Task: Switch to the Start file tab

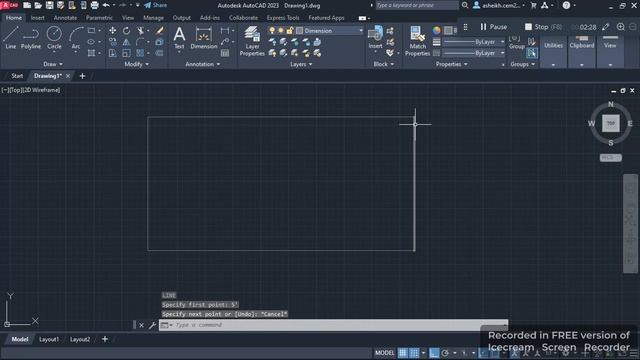Action: [x=17, y=76]
